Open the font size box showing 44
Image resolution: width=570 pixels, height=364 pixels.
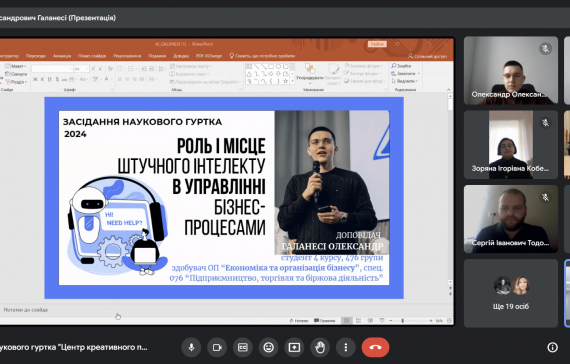tap(81, 68)
